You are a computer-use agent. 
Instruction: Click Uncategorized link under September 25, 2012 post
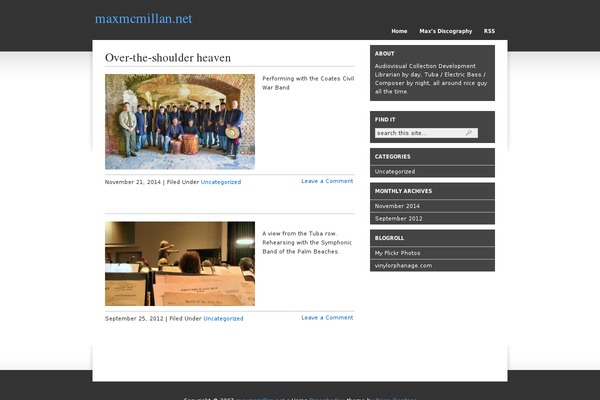point(223,318)
